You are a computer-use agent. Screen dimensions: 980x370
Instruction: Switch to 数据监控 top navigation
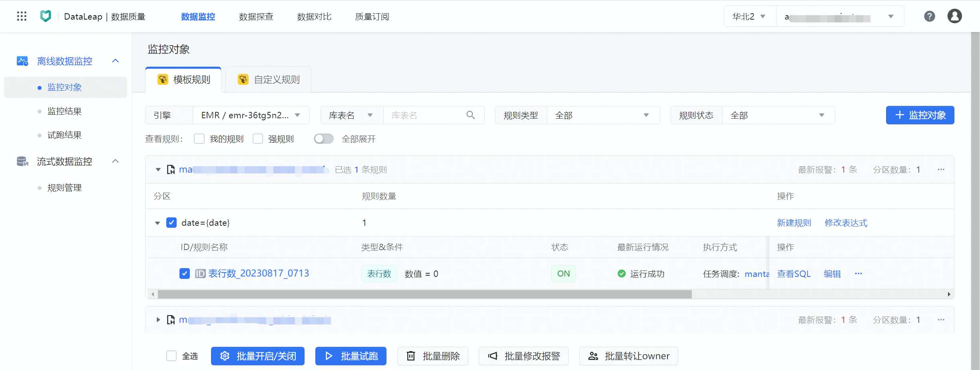pyautogui.click(x=198, y=16)
